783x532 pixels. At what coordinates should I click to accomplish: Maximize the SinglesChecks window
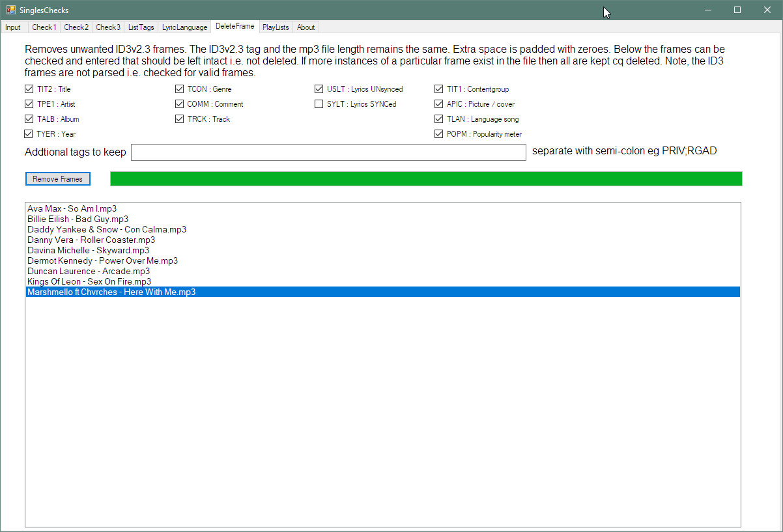(737, 10)
